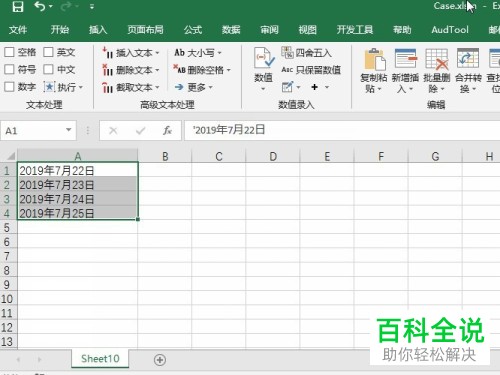Tick the 中文 checkbox
Viewport: 500px width, 375px height.
[x=48, y=69]
